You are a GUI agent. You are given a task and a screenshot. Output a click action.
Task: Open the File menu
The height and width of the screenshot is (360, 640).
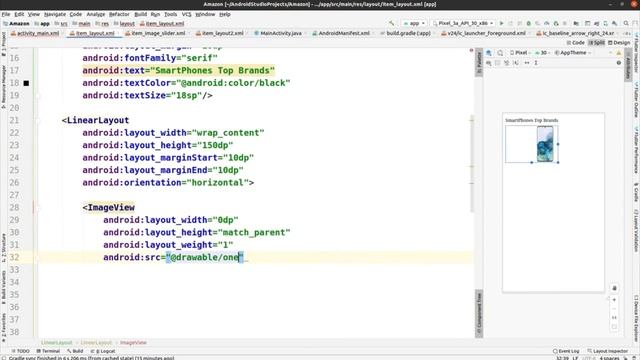coord(6,14)
